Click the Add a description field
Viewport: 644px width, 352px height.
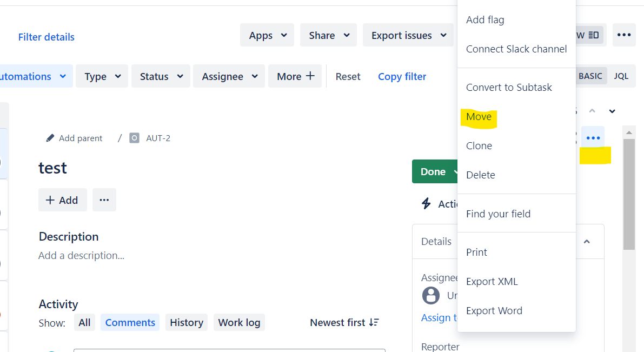(81, 255)
